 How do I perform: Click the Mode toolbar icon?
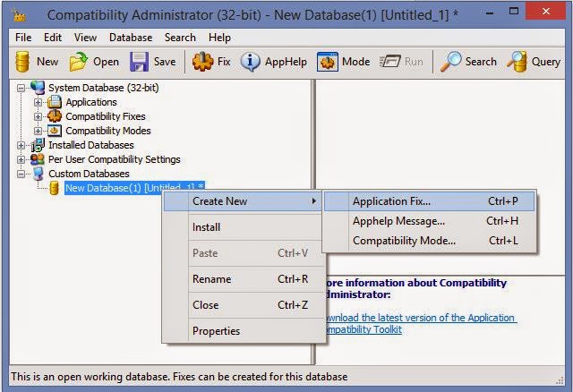pyautogui.click(x=327, y=62)
